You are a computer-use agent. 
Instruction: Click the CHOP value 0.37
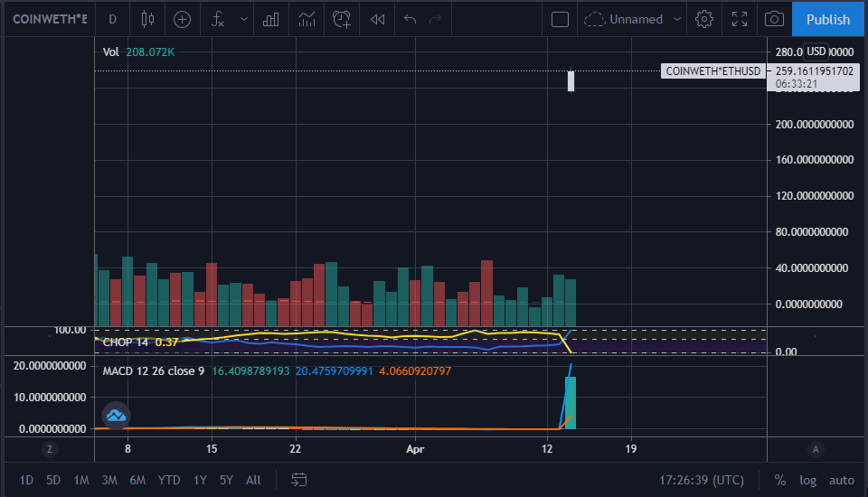pyautogui.click(x=166, y=342)
